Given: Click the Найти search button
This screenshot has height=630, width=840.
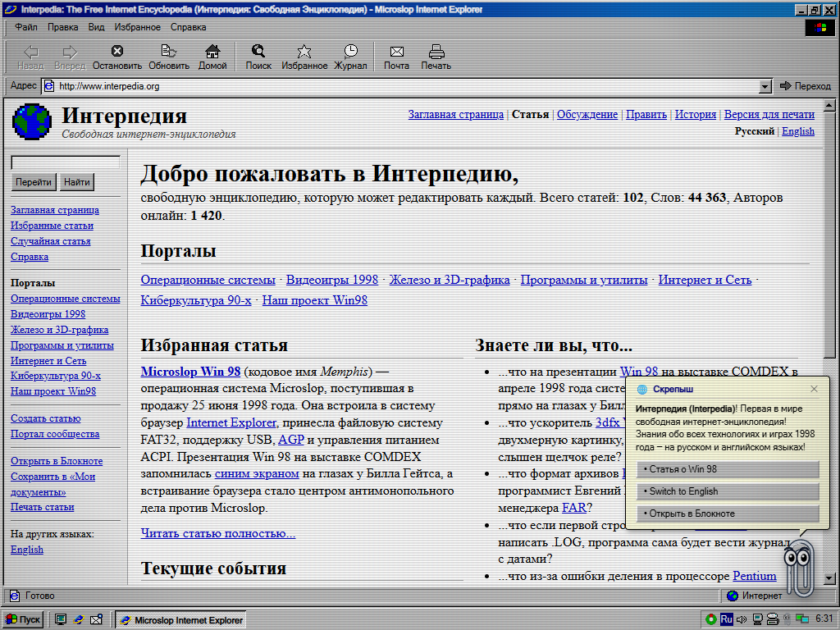Looking at the screenshot, I should 76,182.
